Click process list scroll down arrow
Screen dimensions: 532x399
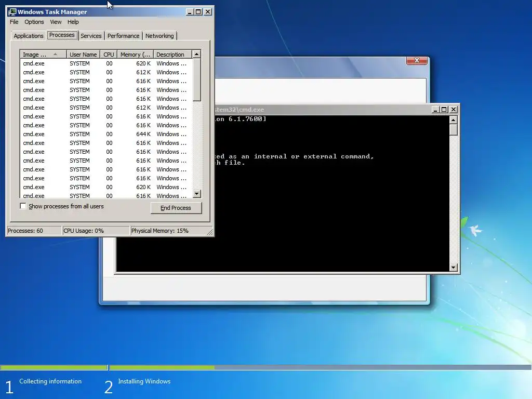click(x=197, y=194)
